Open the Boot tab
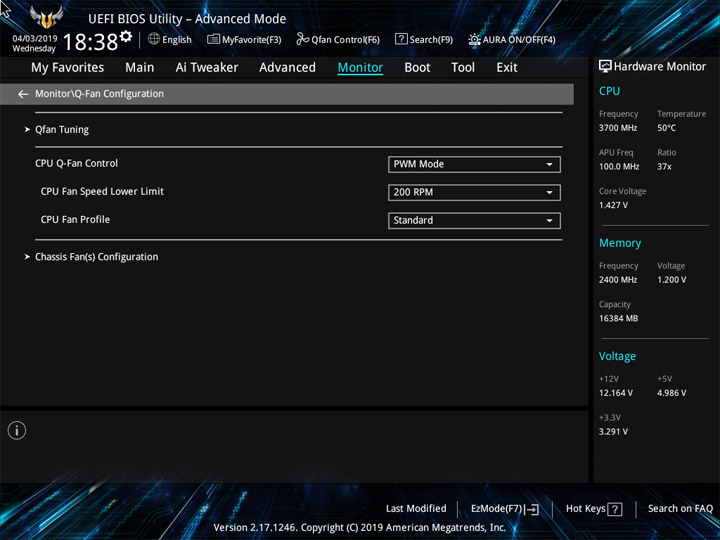Screen dimensions: 720x540 click(x=417, y=68)
